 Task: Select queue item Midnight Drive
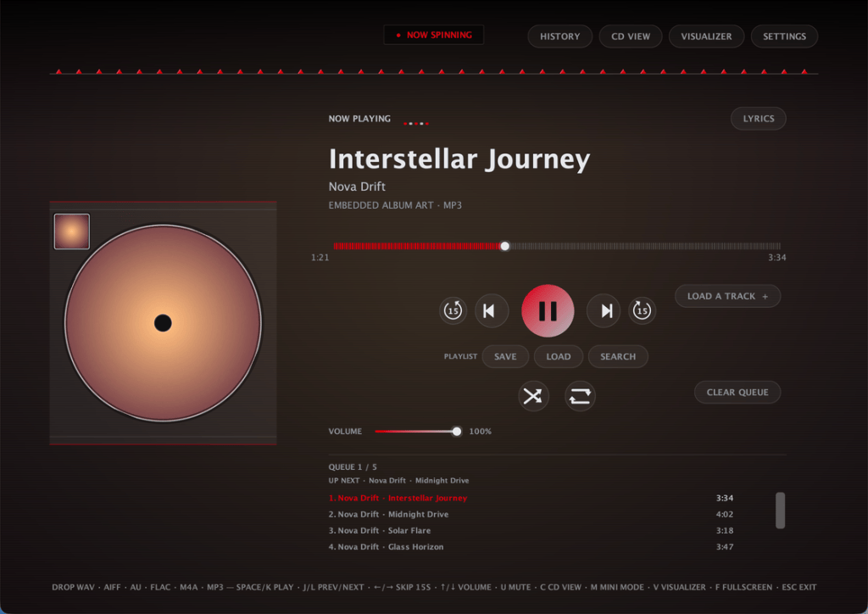[x=388, y=514]
